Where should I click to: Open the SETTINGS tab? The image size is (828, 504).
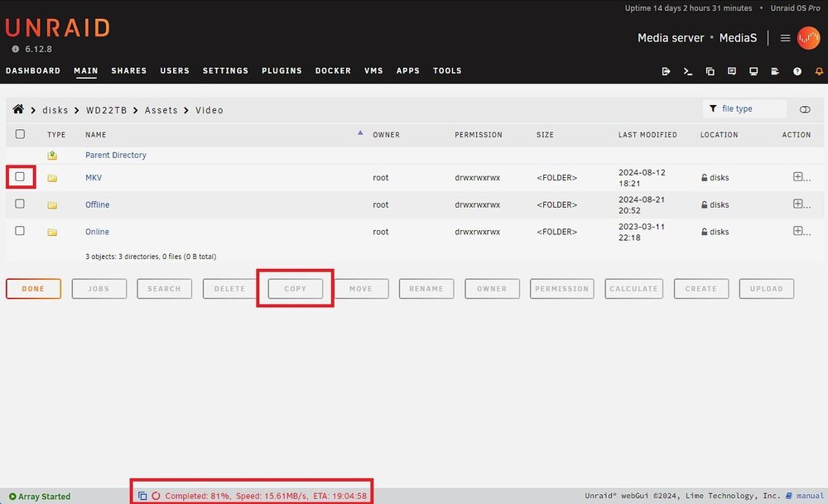[225, 70]
